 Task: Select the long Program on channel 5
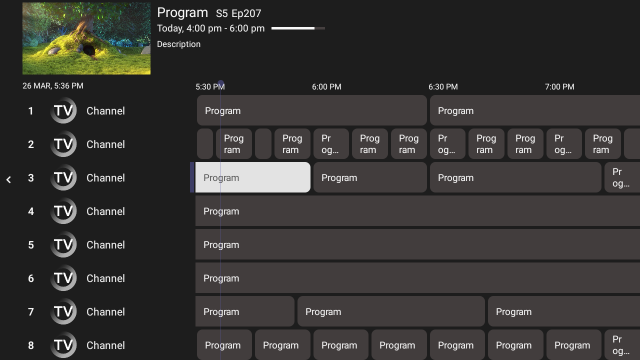418,244
